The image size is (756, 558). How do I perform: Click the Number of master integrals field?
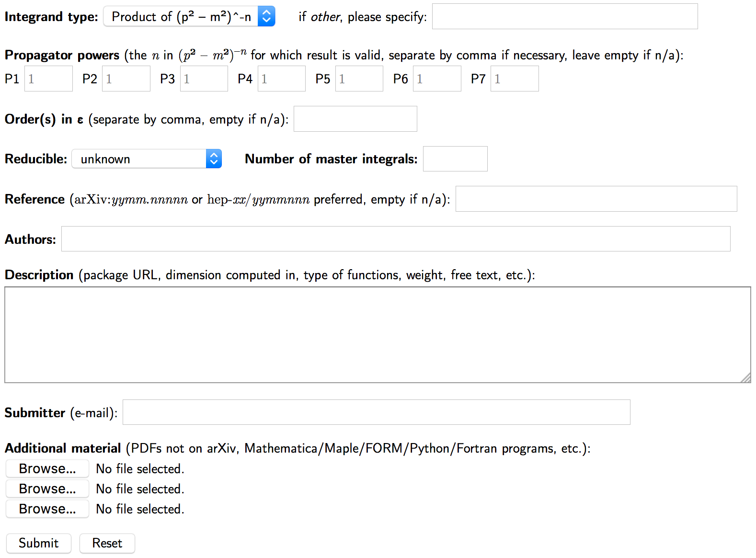(x=455, y=159)
